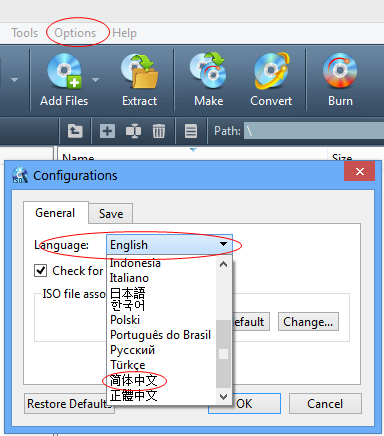Switch to the Save tab
The height and width of the screenshot is (436, 384).
[111, 213]
